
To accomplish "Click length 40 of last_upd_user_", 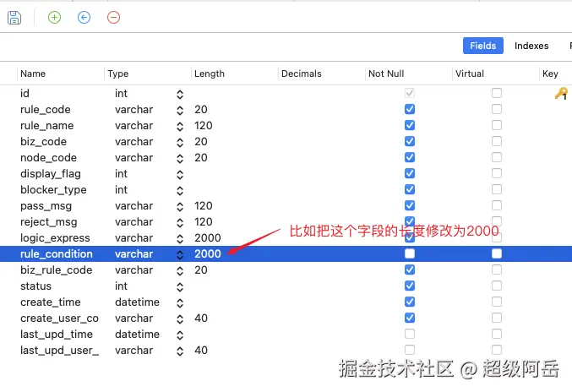I will click(x=201, y=350).
